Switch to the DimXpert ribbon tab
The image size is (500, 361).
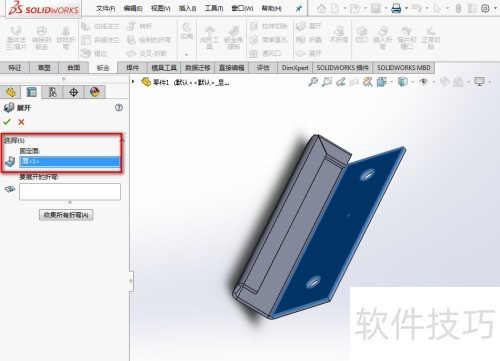coord(295,68)
